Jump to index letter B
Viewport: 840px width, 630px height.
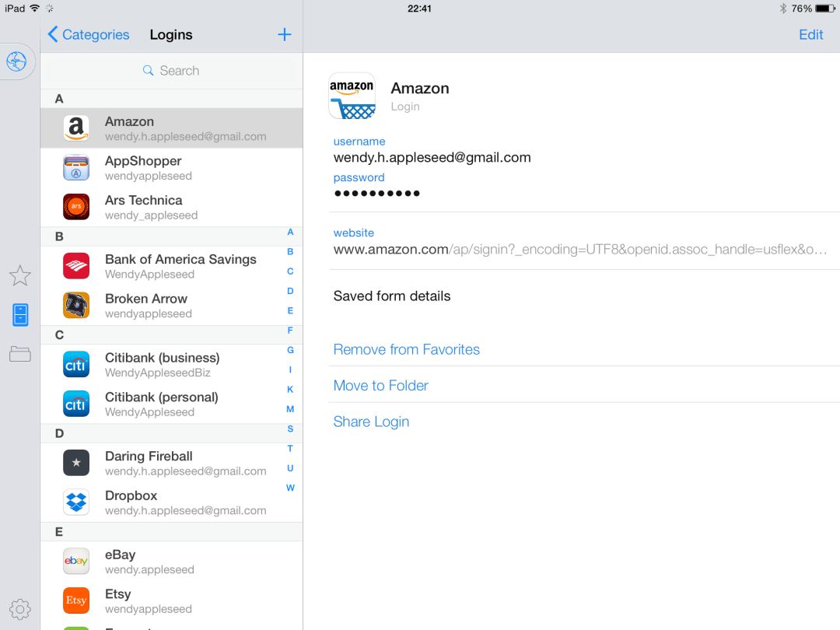pyautogui.click(x=290, y=252)
